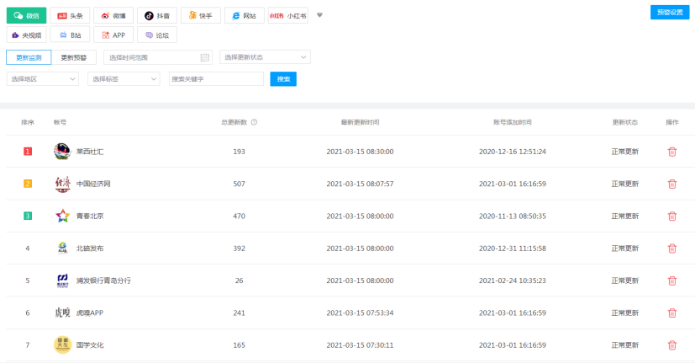The image size is (696, 363).
Task: Click the total update count 241
Action: 239,313
